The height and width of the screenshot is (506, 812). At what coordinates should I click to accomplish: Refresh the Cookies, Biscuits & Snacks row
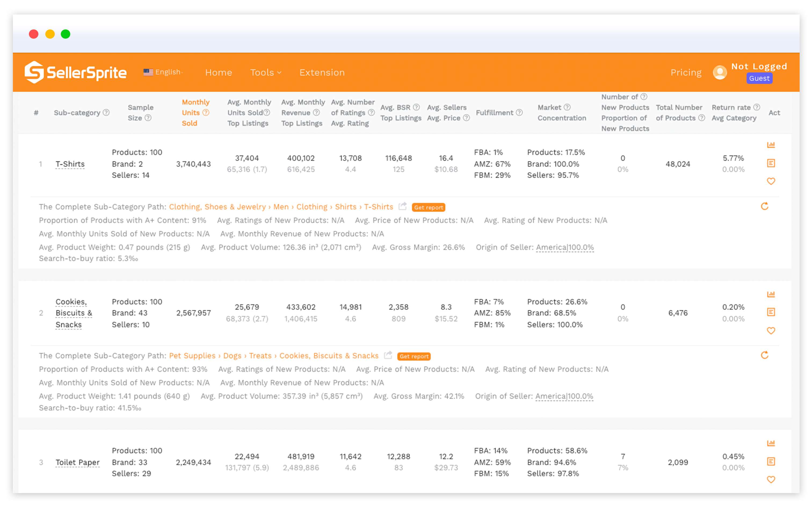[765, 355]
